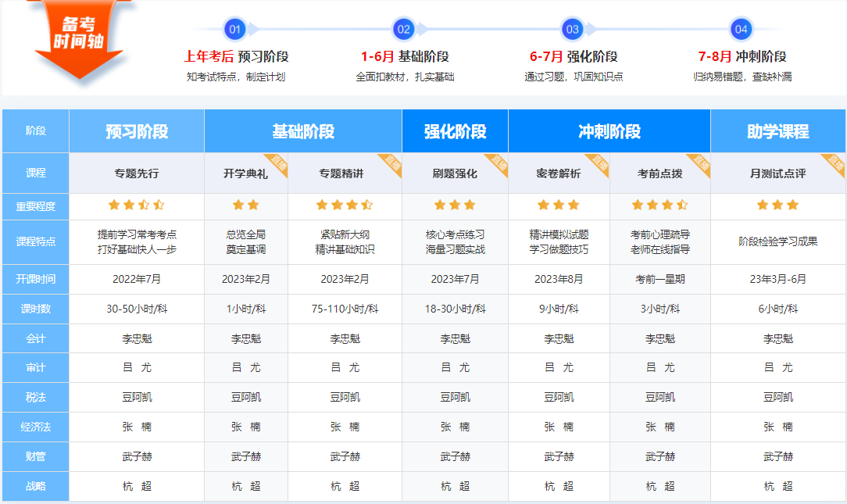Switch to the 助学课程 column header
This screenshot has width=847, height=504.
(777, 130)
